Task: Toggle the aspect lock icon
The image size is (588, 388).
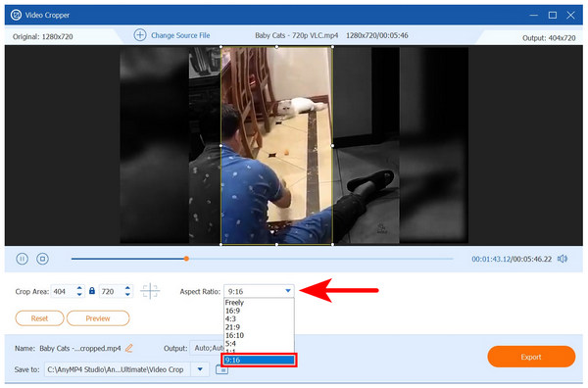Action: coord(92,291)
